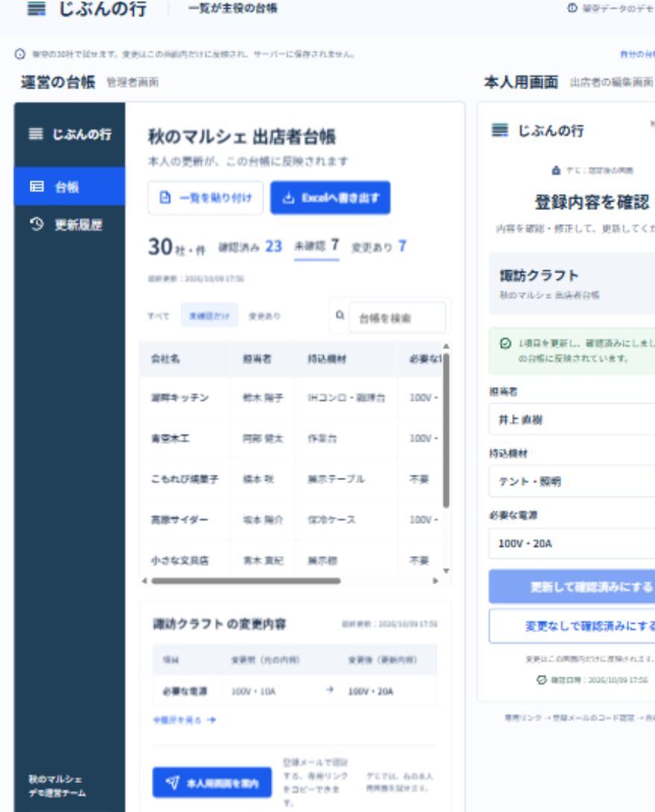Screen dimensions: 655x812
Task: Click the 本人用画面を案内 button
Action: click(x=212, y=782)
